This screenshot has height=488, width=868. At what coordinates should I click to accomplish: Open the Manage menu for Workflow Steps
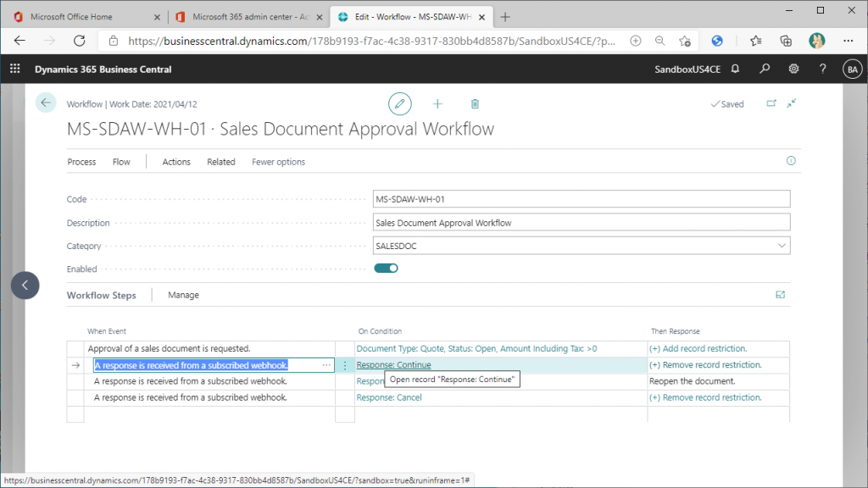183,295
